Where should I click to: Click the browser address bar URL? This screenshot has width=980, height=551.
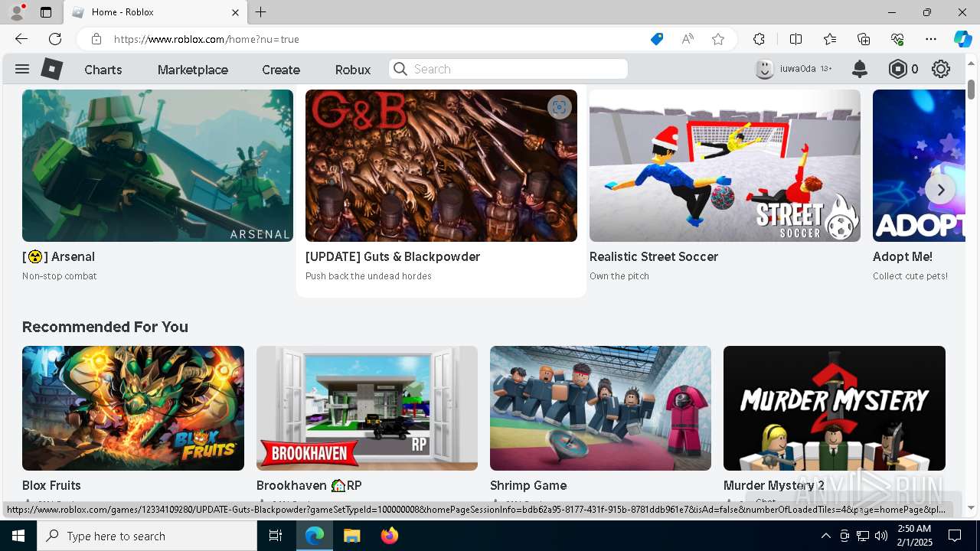(x=206, y=39)
